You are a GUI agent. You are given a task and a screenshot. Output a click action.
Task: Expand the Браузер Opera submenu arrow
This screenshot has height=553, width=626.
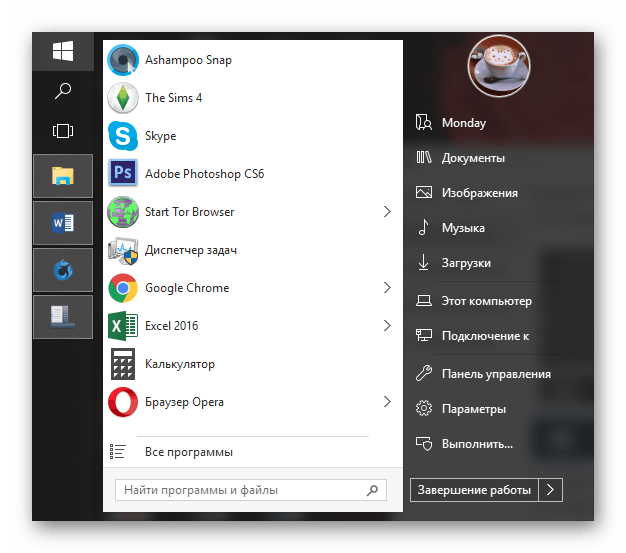point(387,402)
